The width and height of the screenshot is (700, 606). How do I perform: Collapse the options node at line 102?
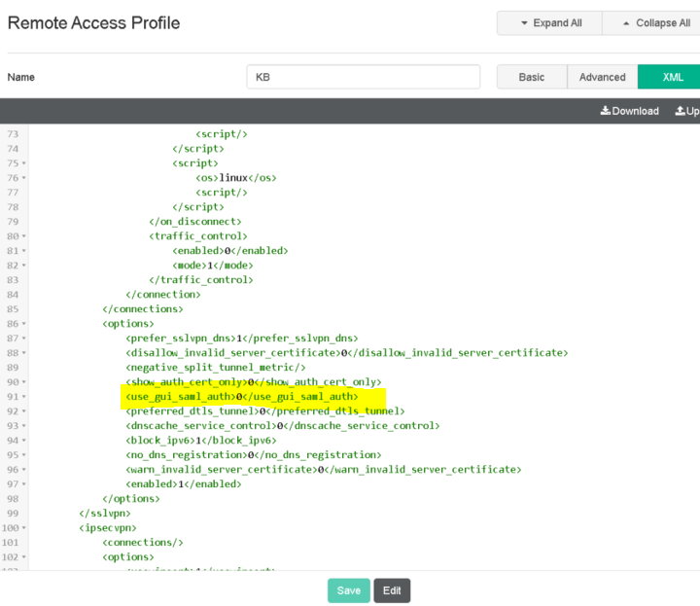[x=24, y=557]
